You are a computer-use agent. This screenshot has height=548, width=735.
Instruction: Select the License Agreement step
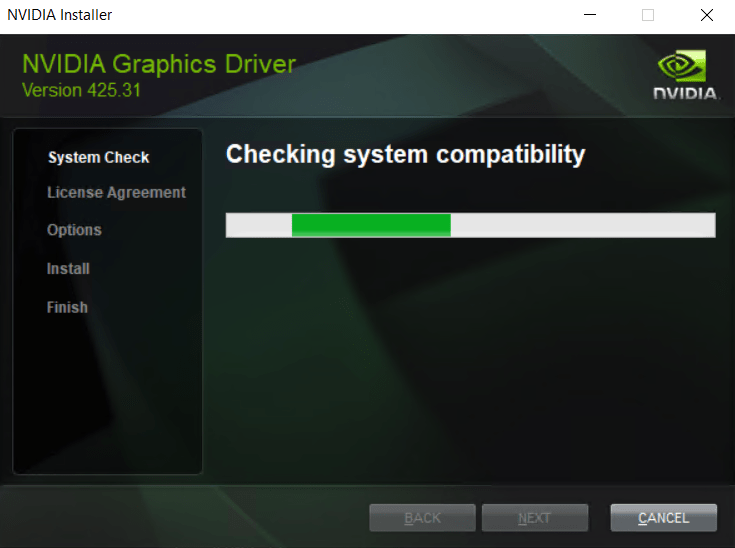pos(116,193)
